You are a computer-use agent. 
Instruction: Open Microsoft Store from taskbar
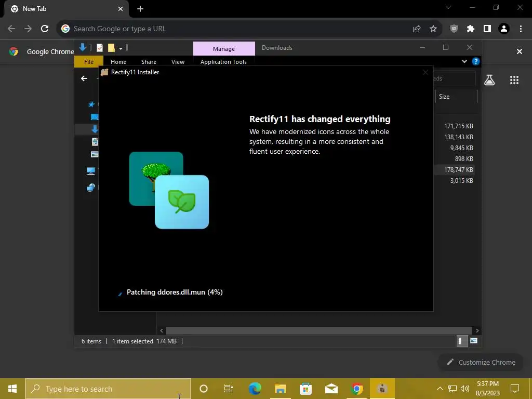pos(305,389)
